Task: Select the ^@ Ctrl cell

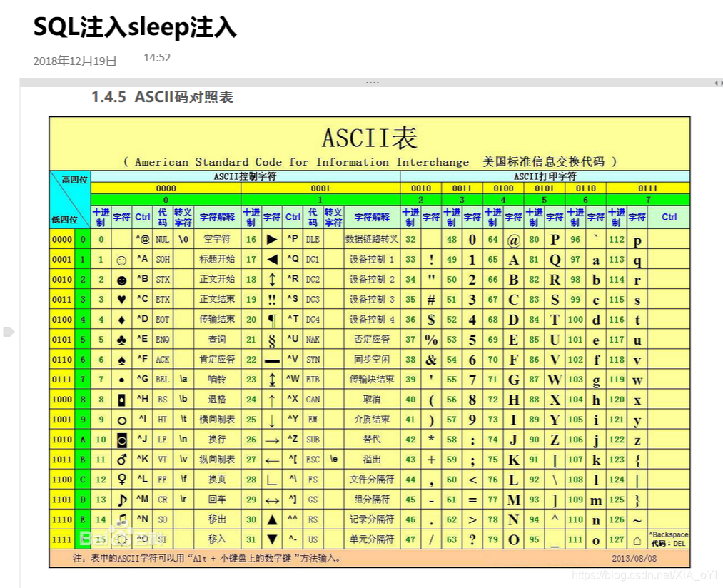Action: click(143, 239)
